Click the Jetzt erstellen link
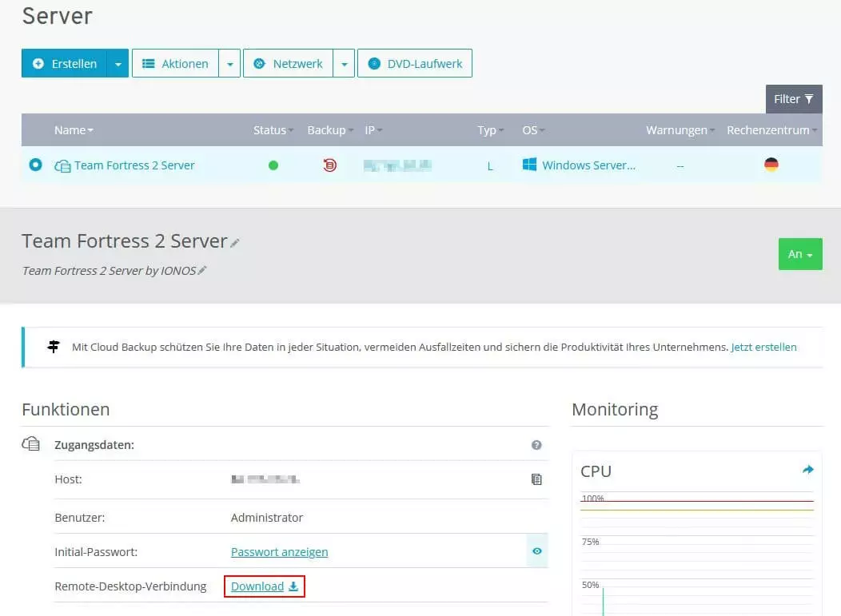 pos(763,347)
